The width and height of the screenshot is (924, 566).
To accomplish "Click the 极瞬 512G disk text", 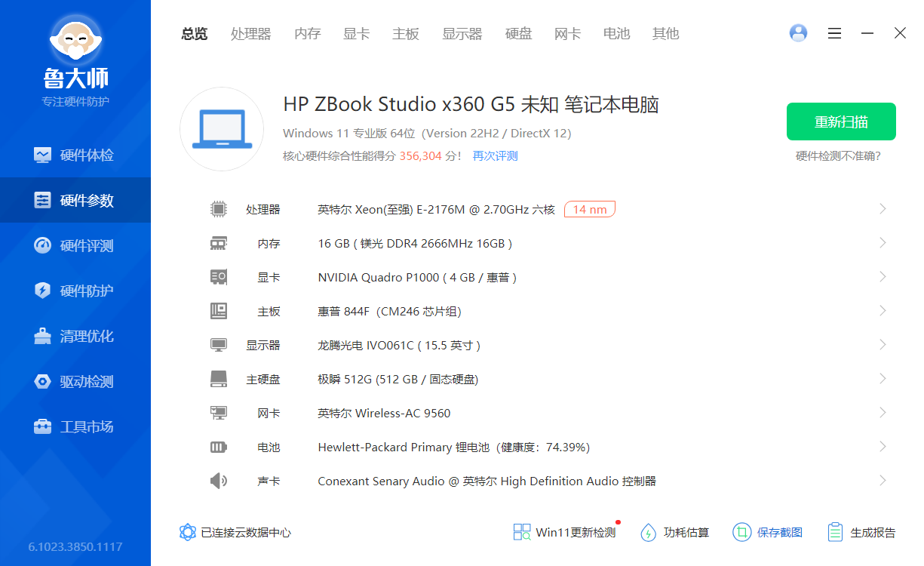I will coord(398,379).
